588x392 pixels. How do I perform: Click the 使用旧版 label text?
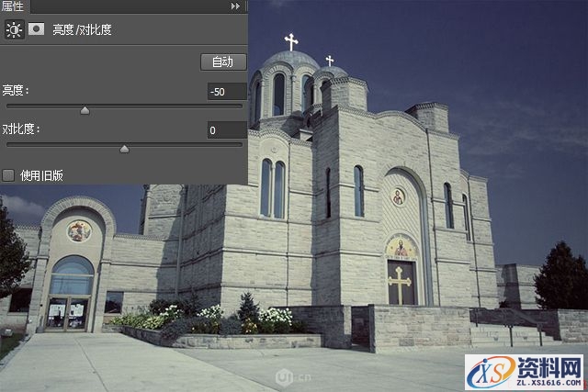(x=41, y=175)
